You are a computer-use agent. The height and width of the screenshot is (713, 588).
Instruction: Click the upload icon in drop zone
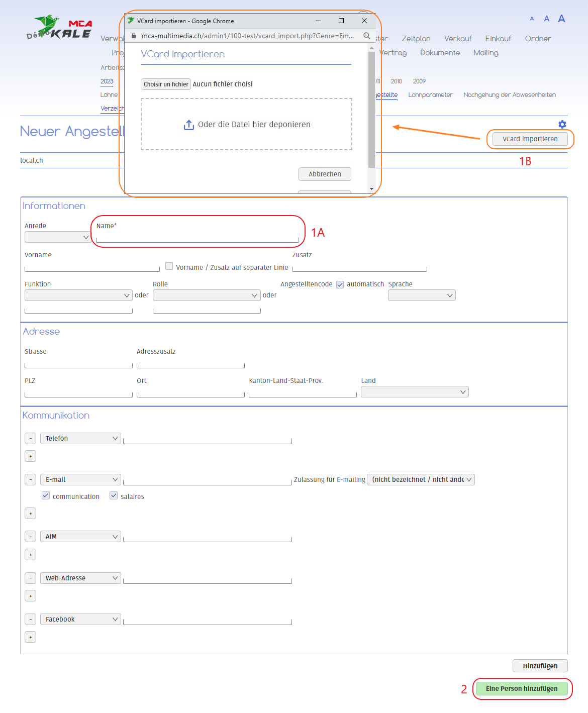click(189, 125)
